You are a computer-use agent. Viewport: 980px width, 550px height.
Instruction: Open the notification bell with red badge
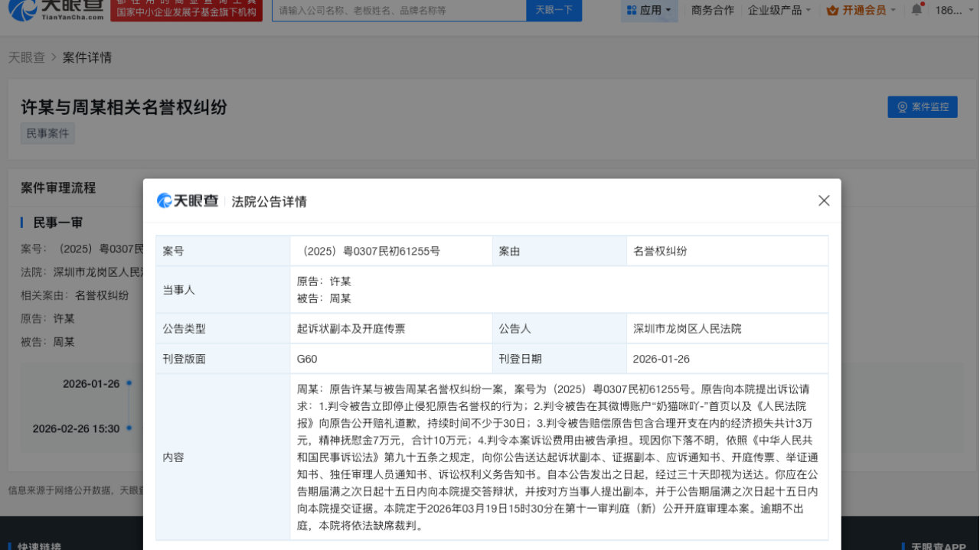(916, 10)
